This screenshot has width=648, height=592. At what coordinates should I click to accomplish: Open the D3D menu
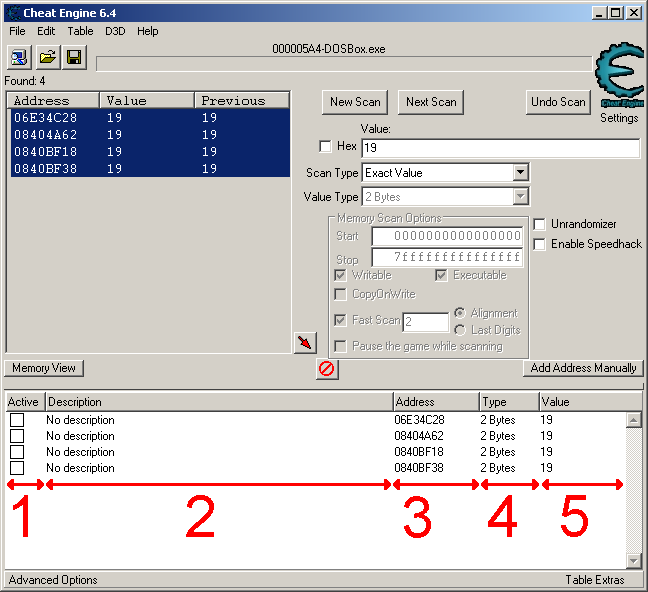115,31
